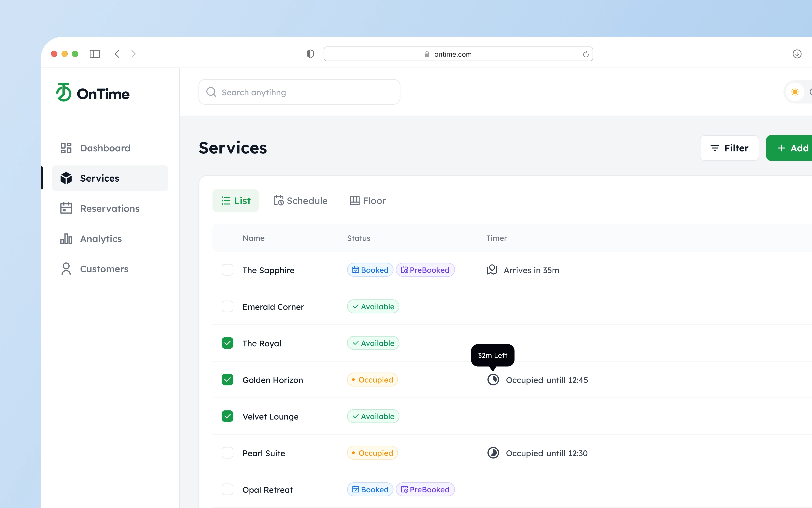Click the Pearl Suite timer clock icon
The width and height of the screenshot is (812, 508).
coord(493,453)
